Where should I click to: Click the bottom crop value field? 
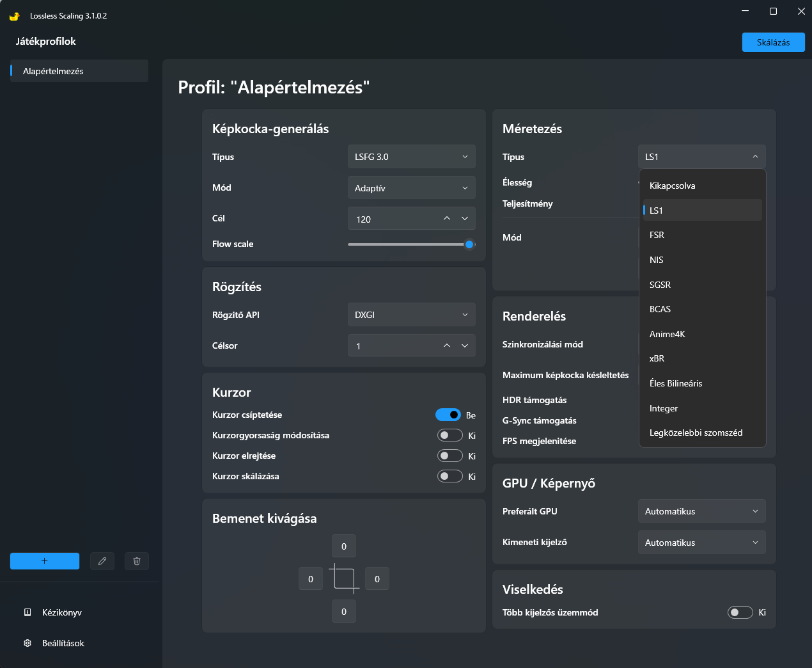tap(344, 612)
